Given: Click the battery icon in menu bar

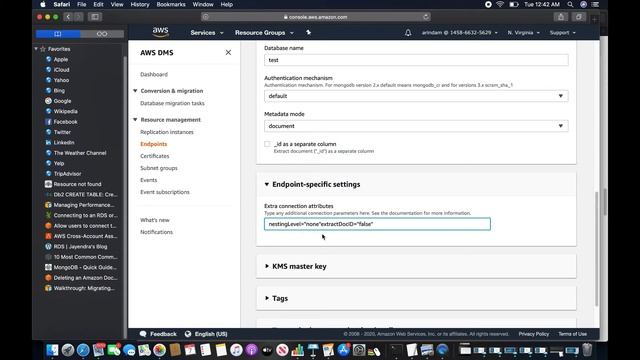Looking at the screenshot, I should [x=514, y=4].
